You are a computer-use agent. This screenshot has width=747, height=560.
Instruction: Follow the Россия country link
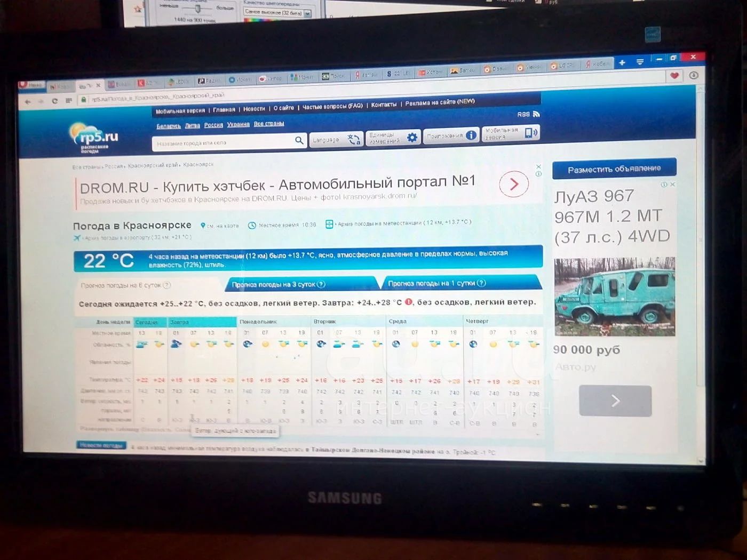213,125
